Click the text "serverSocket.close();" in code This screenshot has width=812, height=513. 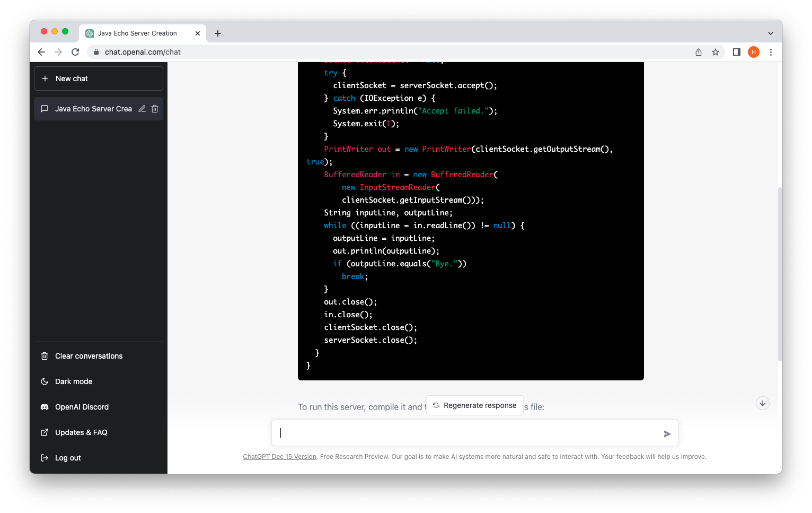(x=370, y=340)
